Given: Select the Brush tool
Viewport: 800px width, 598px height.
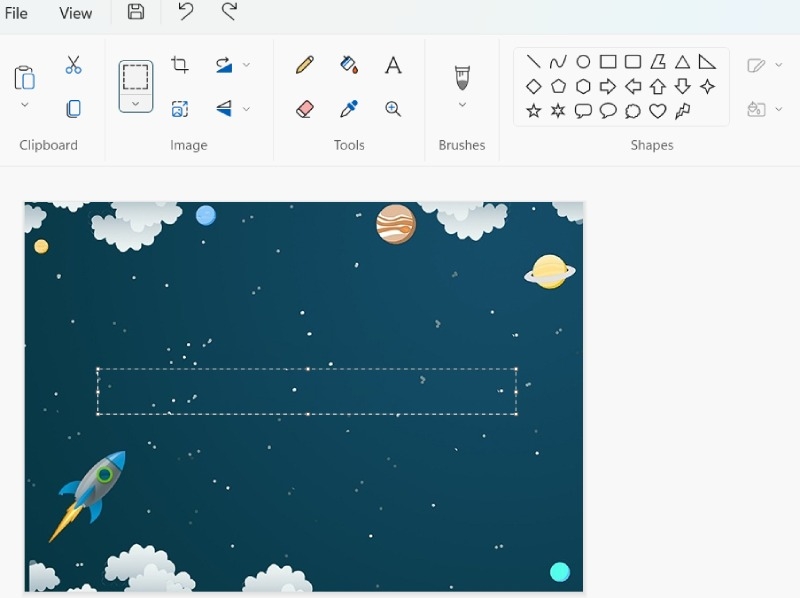Looking at the screenshot, I should click(x=462, y=78).
